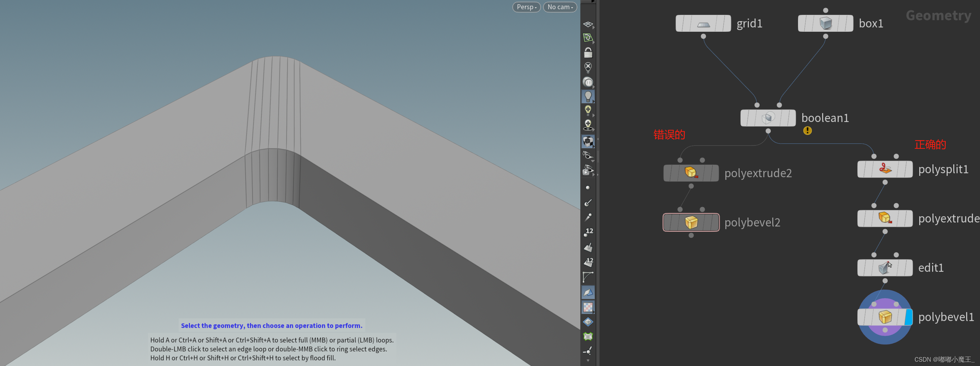Click the point numbers display icon
Viewport: 980px width, 366px height.
coord(588,231)
